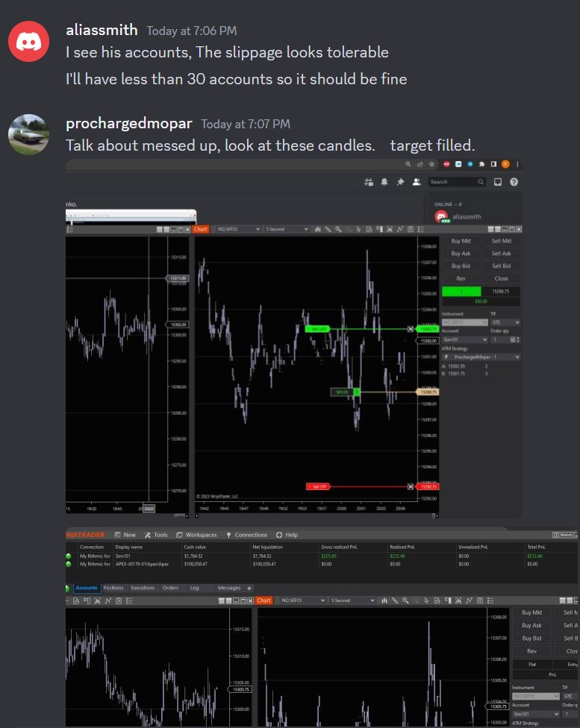Screen dimensions: 580x728
Task: Click the Discord help question mark icon
Action: [x=514, y=182]
